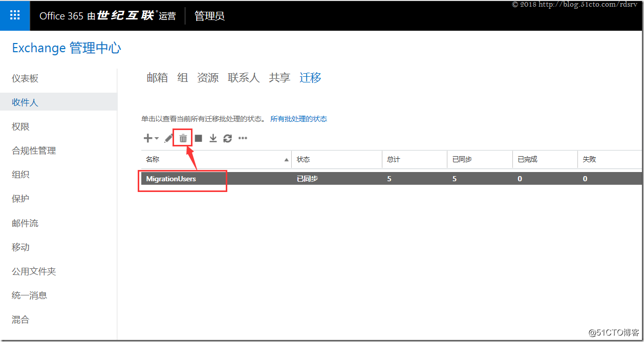This screenshot has width=644, height=342.
Task: Select 收件人 in the left navigation
Action: (x=58, y=102)
